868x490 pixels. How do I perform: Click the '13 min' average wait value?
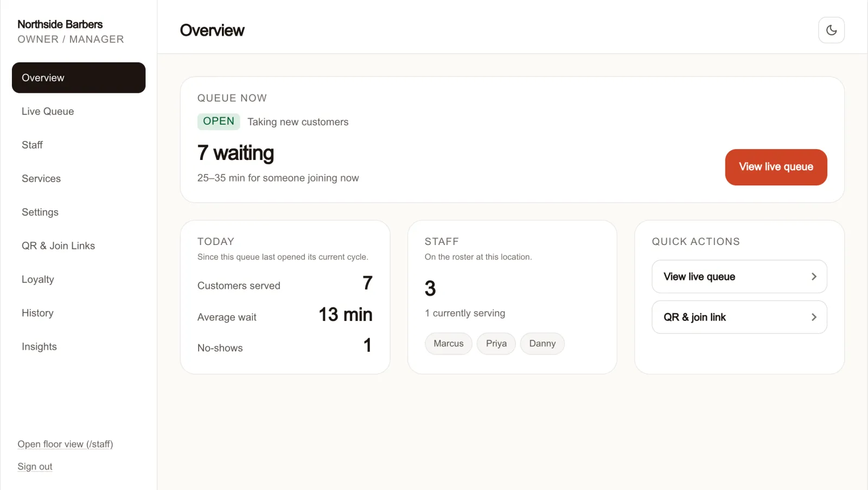346,314
